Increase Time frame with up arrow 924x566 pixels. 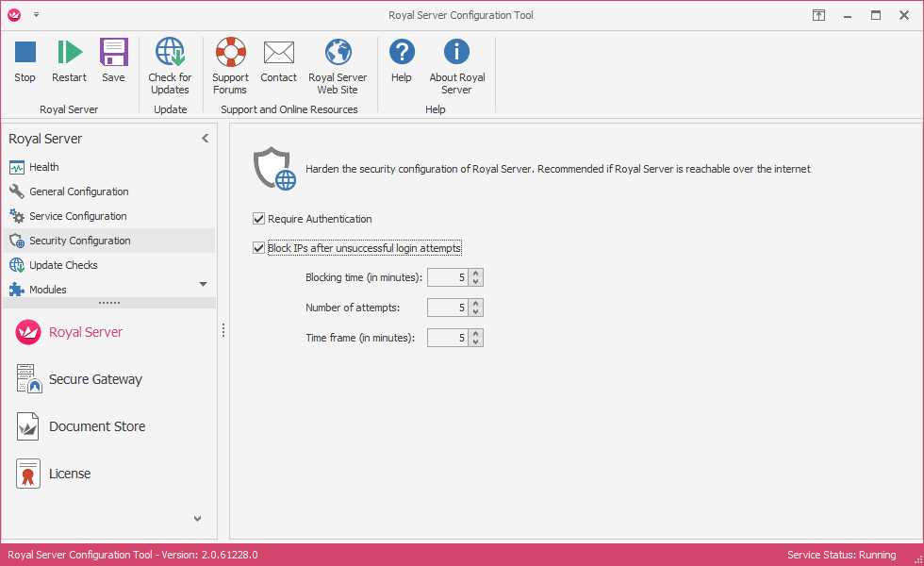475,334
